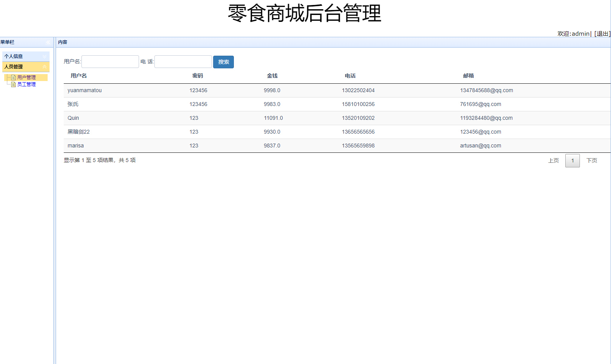Go to 上页 previous page
The height and width of the screenshot is (364, 611).
[x=553, y=160]
